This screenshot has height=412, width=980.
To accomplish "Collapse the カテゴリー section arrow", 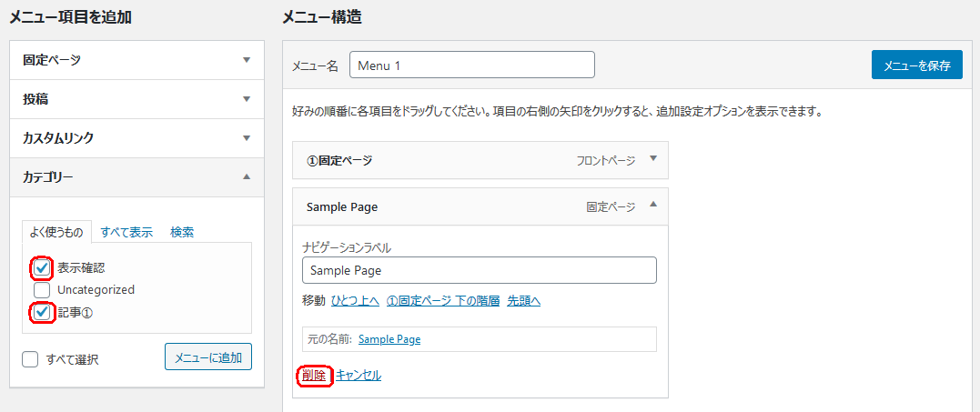I will coord(247,176).
